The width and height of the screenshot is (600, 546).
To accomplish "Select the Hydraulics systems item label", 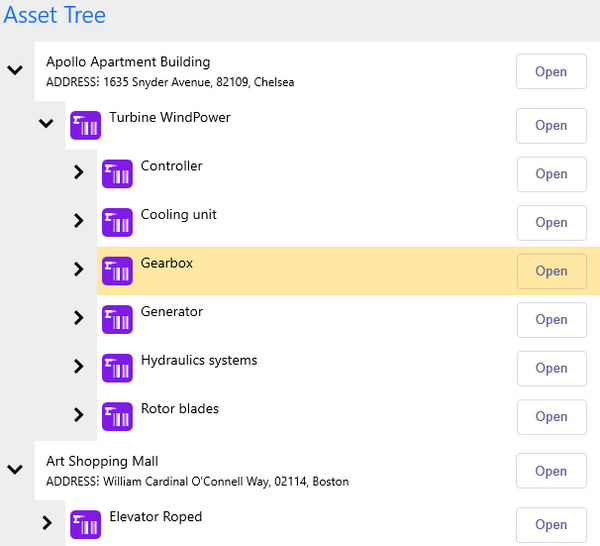I will 199,360.
